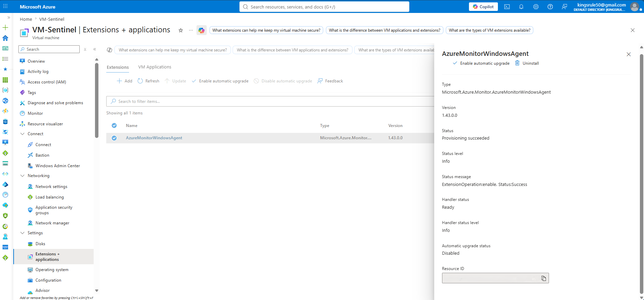Collapse the Connect section
The height and width of the screenshot is (300, 644).
coord(22,134)
